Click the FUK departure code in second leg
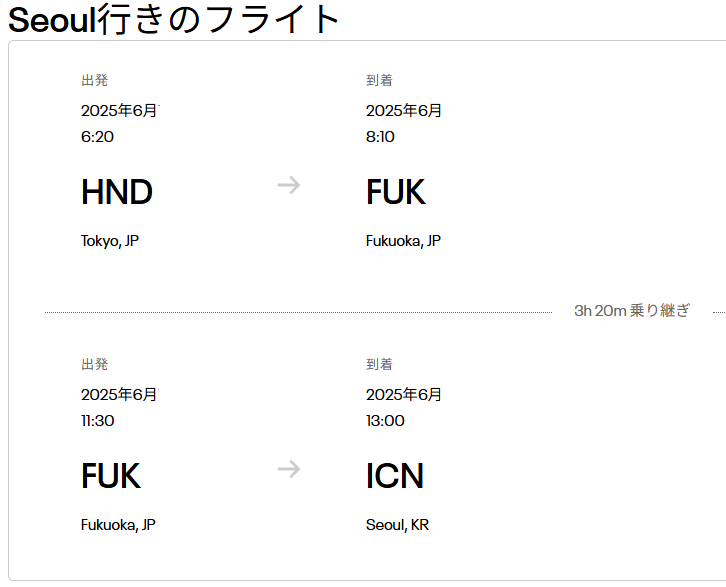Viewport: 726px width, 587px height. [111, 476]
